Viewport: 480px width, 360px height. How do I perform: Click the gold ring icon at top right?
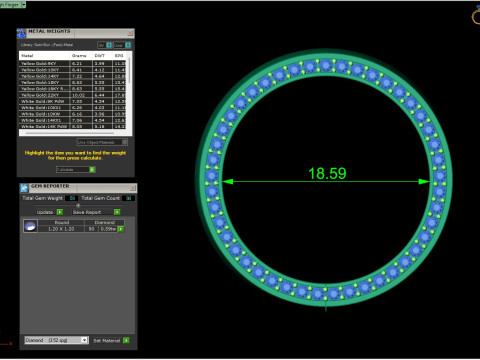[476, 16]
